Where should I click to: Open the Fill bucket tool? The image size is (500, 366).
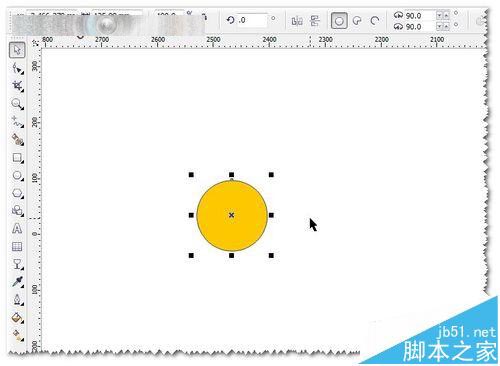[x=17, y=318]
